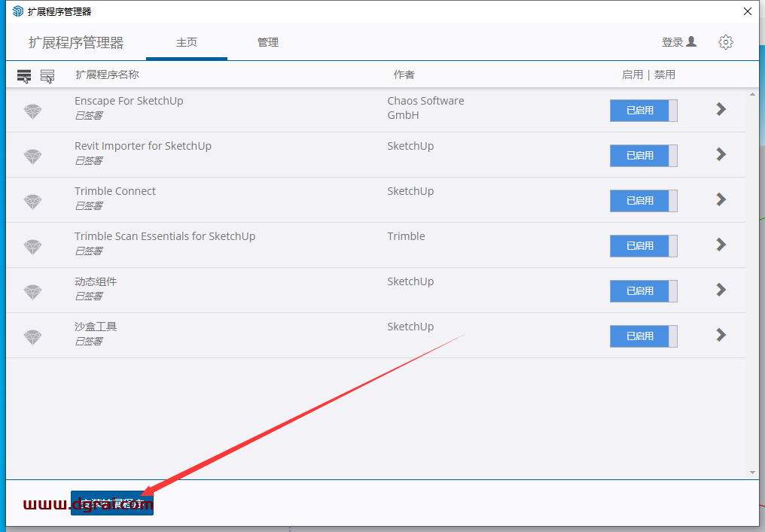This screenshot has height=532, width=765.
Task: Click SketchUp author in the Revit Importer row
Action: tap(410, 146)
